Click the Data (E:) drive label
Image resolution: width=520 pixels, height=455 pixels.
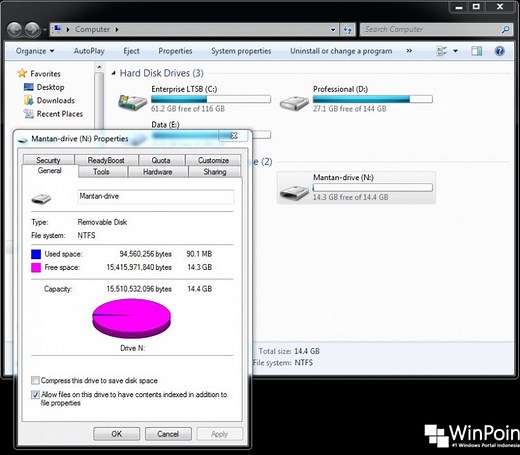click(165, 125)
